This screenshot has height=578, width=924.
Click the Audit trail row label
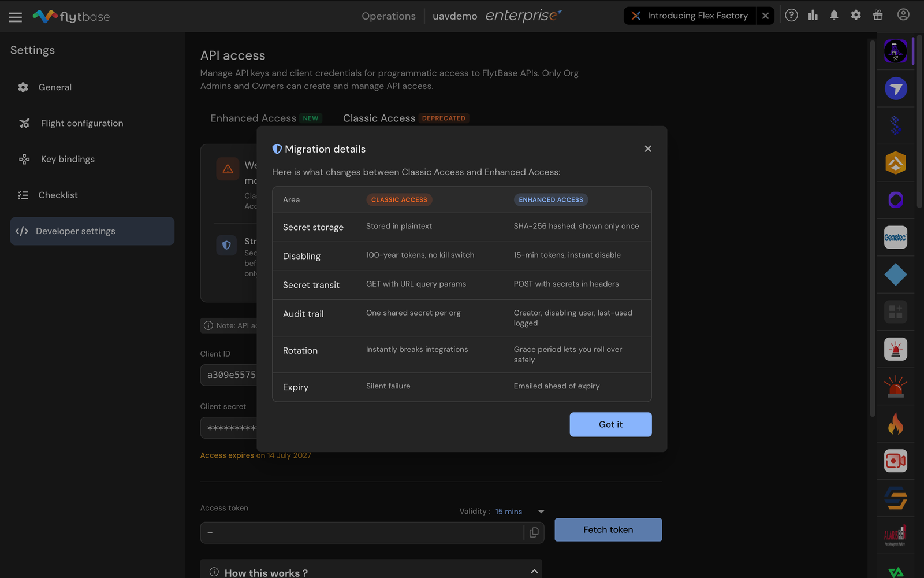303,314
